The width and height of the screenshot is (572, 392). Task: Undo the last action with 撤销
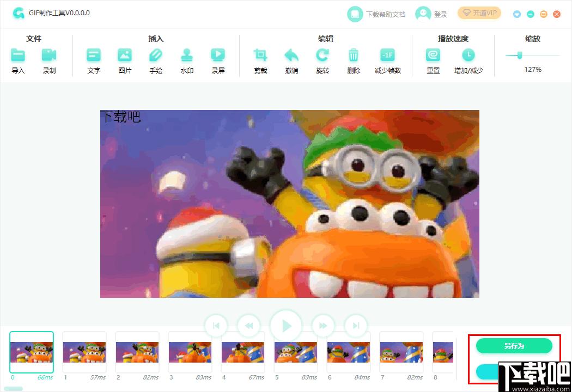pos(291,56)
